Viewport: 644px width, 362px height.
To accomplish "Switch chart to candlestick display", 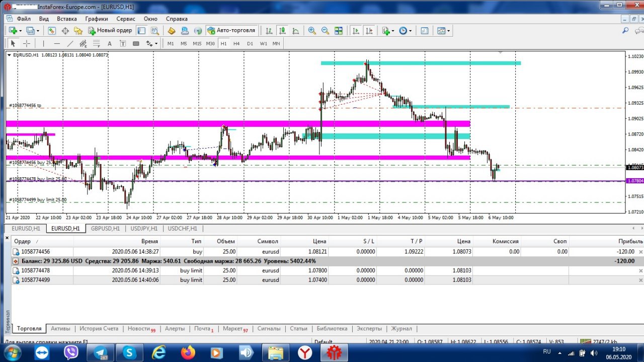I will [282, 30].
